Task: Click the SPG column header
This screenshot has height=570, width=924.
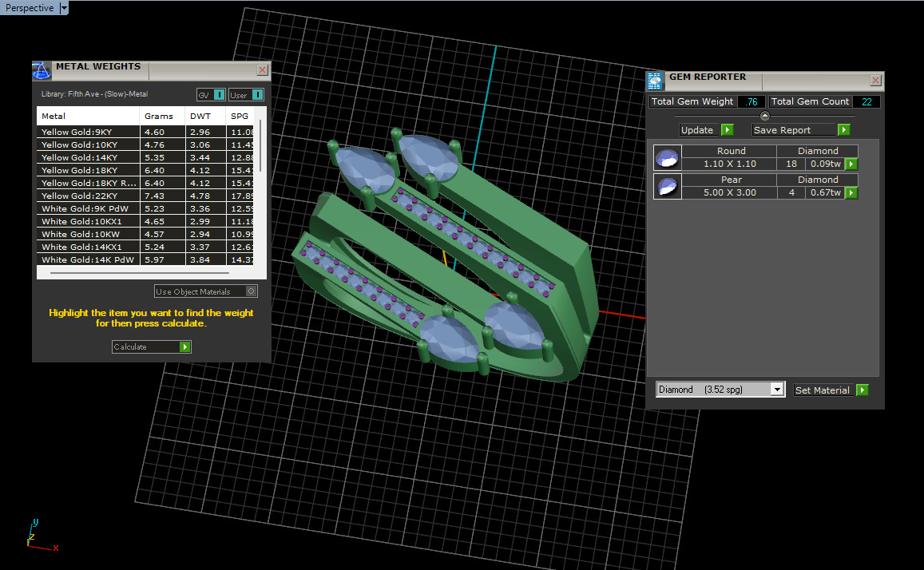Action: tap(240, 116)
